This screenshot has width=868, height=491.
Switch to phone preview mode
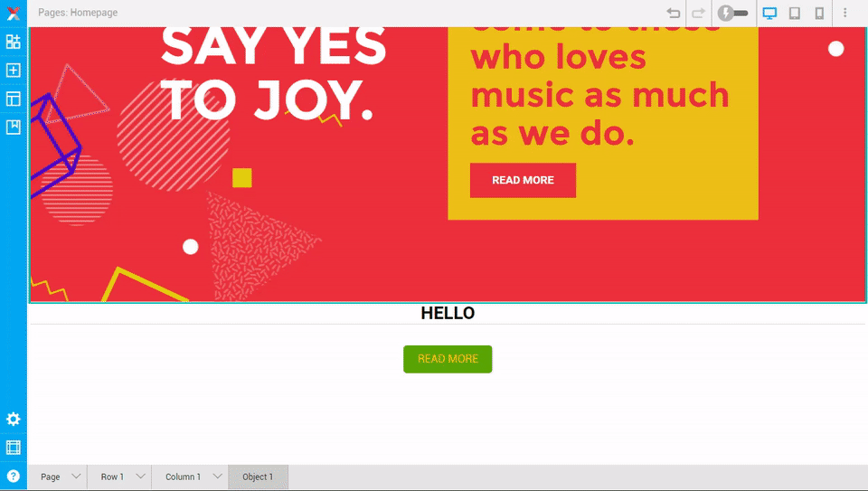point(819,13)
